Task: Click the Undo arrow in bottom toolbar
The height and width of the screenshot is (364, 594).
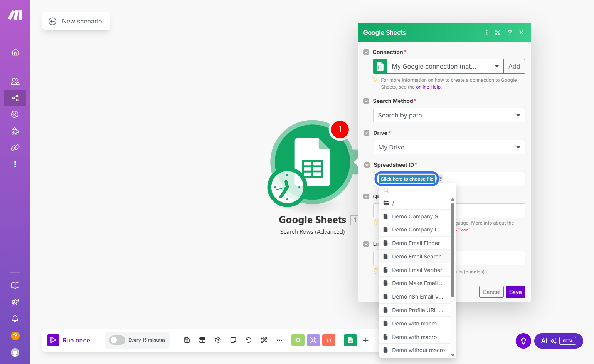Action: 249,340
